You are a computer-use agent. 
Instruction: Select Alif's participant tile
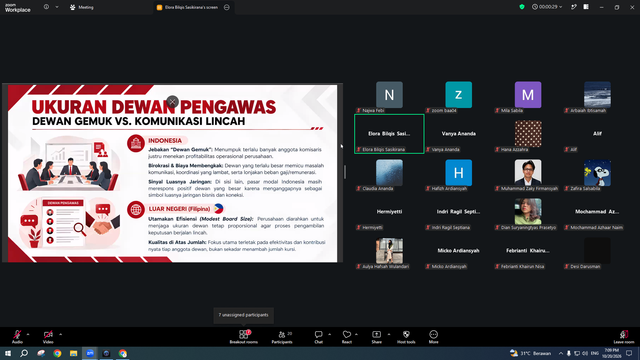[598, 134]
